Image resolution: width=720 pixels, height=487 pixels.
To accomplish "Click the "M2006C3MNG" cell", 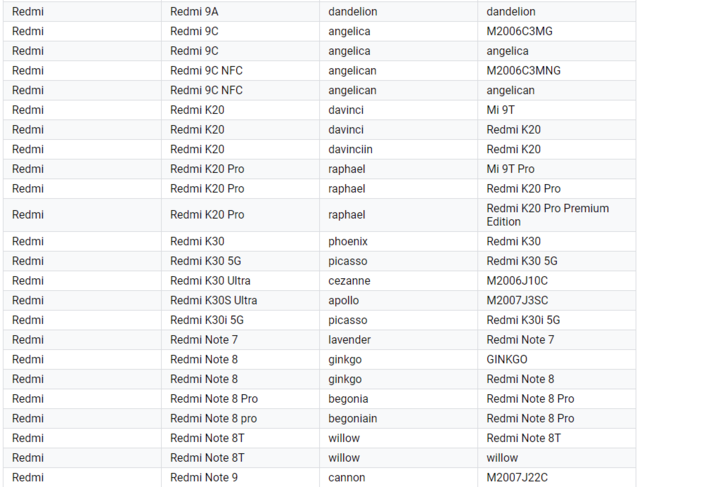I will pos(523,71).
